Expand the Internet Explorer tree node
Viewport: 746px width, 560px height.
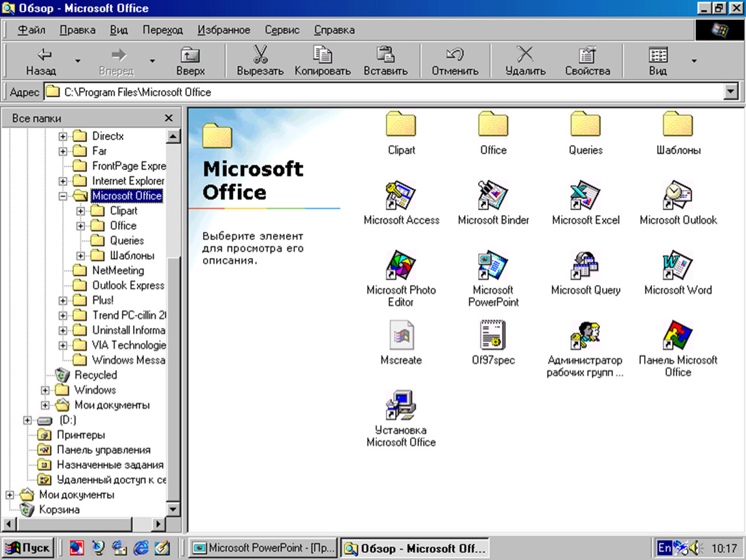(x=63, y=181)
